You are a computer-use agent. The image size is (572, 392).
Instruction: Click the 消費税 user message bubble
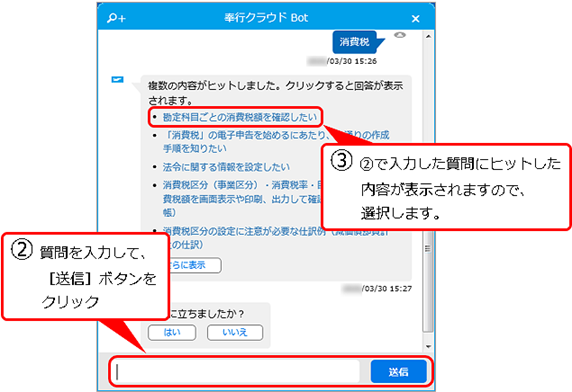(355, 42)
